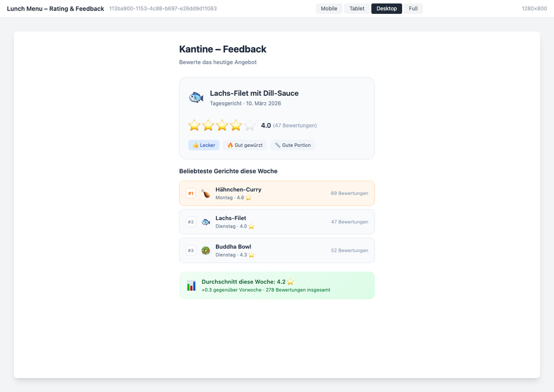Viewport: 554px width, 392px height.
Task: Expand the Buddha Bowl entry for details
Action: coord(277,251)
